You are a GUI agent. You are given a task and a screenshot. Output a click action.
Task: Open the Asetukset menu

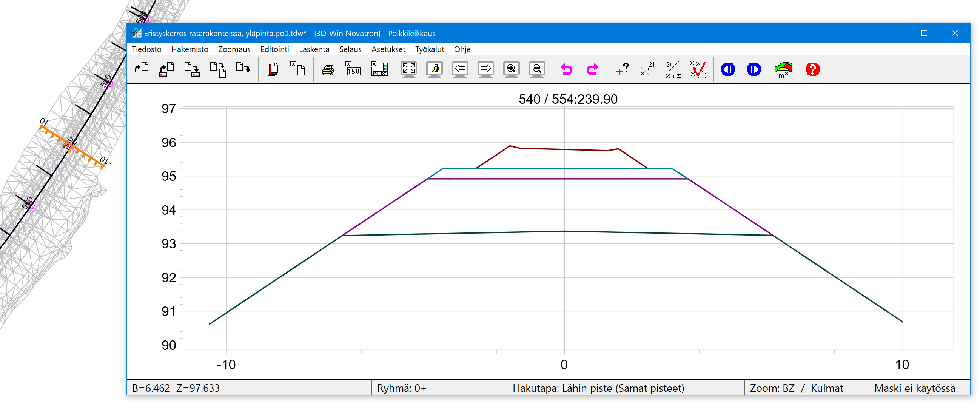(388, 49)
